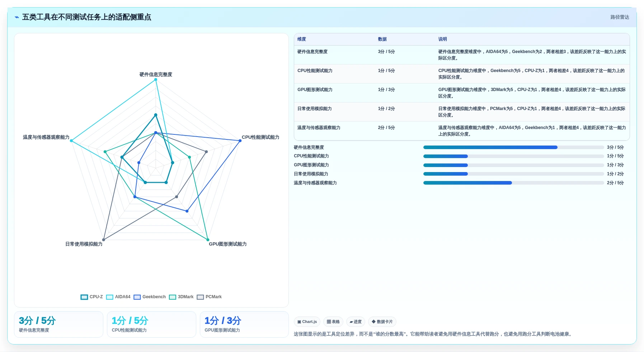Viewport: 644px width, 352px height.
Task: Click Geekbench data point at CPU性能测试能力 vertex
Action: pos(240,141)
